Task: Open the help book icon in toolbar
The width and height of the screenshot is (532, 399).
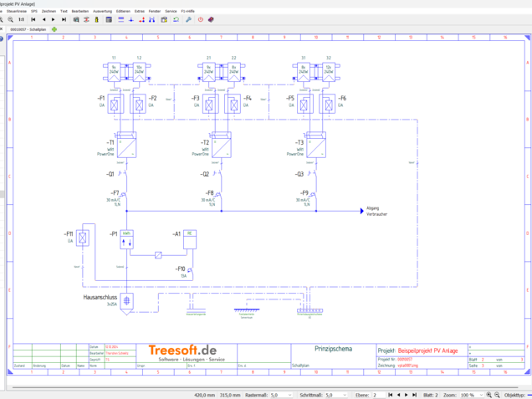Action: [x=211, y=19]
